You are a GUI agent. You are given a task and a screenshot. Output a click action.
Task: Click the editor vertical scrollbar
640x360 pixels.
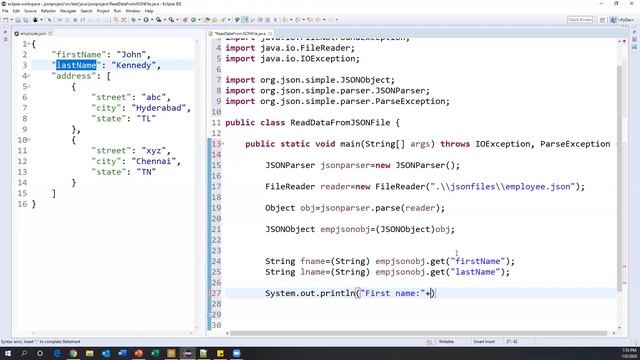point(620,178)
